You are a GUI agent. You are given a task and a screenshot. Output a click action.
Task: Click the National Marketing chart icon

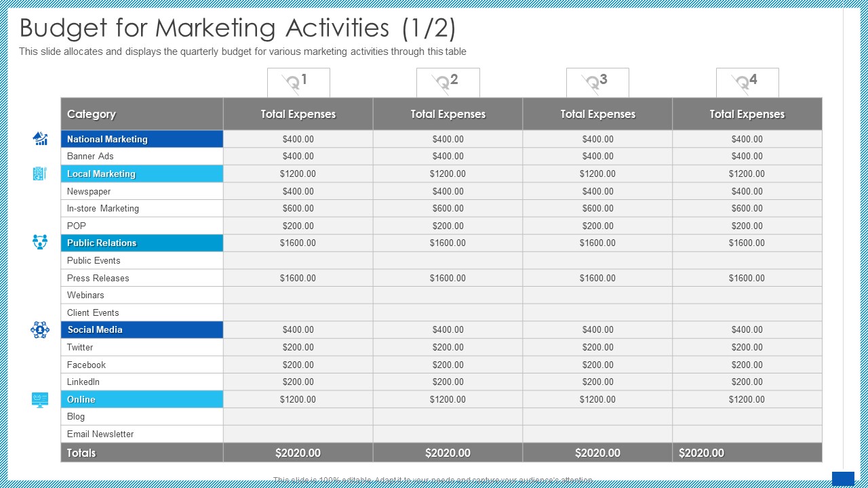40,139
